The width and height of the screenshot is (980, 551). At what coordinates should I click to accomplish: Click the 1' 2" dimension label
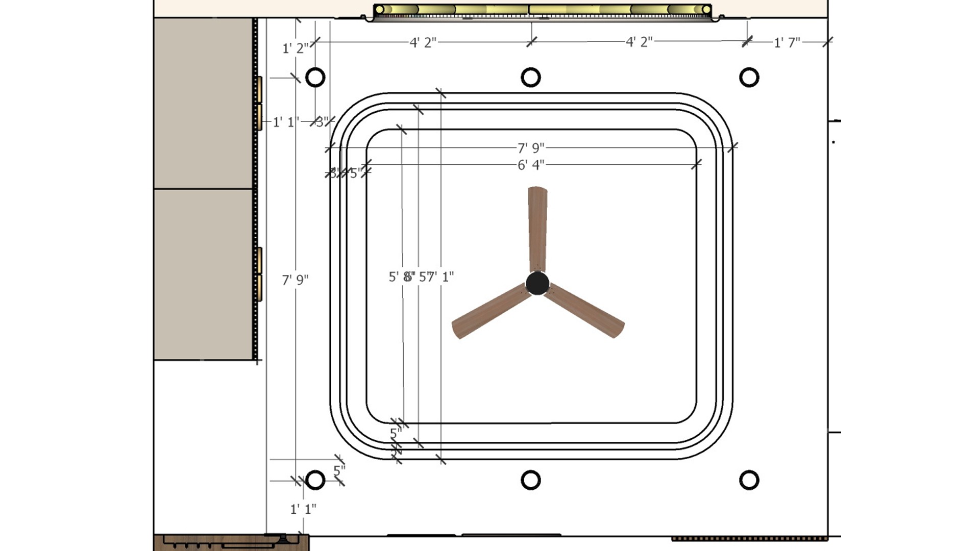(x=296, y=48)
